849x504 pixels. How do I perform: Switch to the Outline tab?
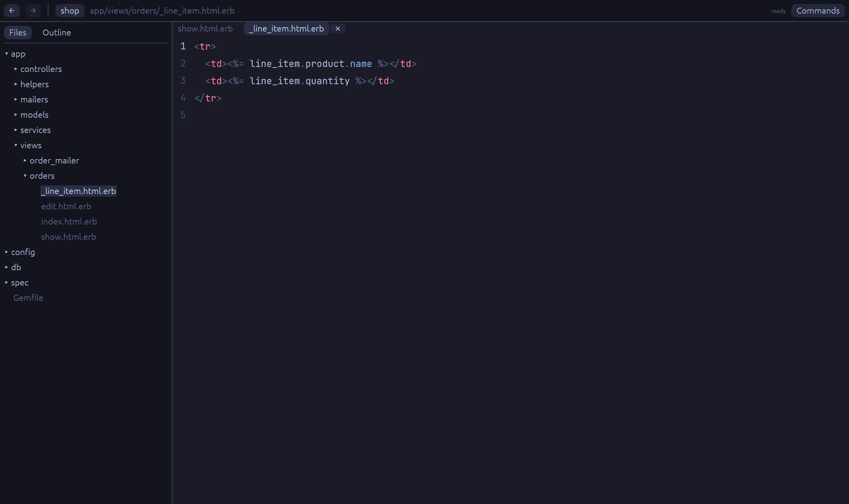point(57,32)
